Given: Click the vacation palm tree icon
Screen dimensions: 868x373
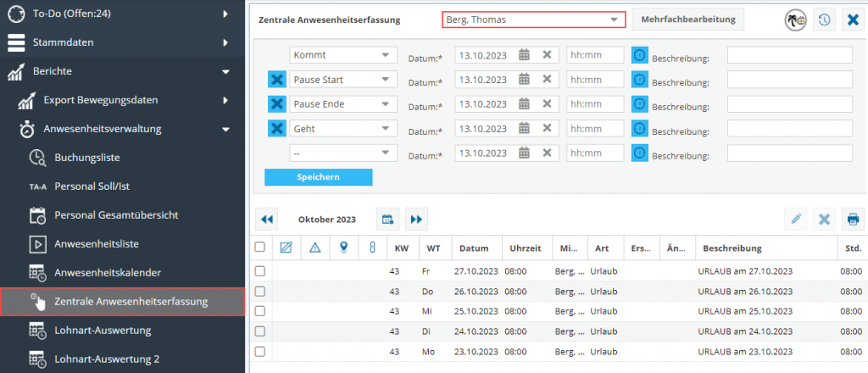Looking at the screenshot, I should [x=794, y=19].
